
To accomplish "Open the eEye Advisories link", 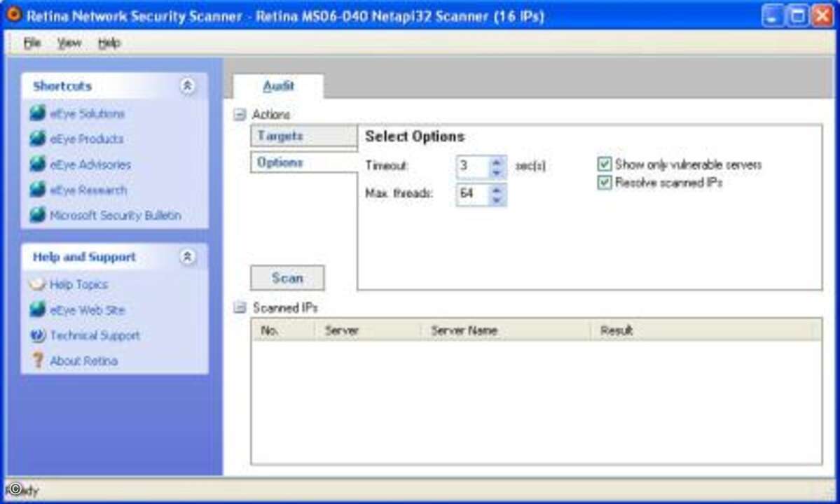I will point(90,164).
